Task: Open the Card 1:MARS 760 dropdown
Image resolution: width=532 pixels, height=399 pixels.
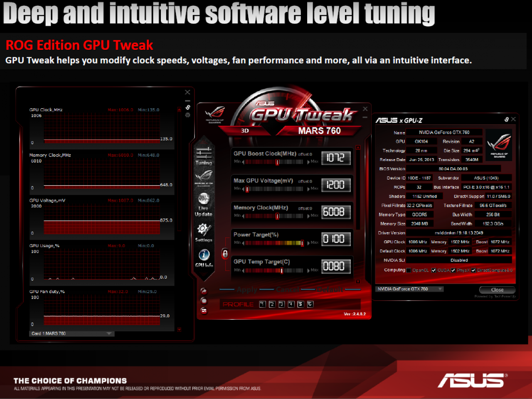Action: (x=71, y=333)
